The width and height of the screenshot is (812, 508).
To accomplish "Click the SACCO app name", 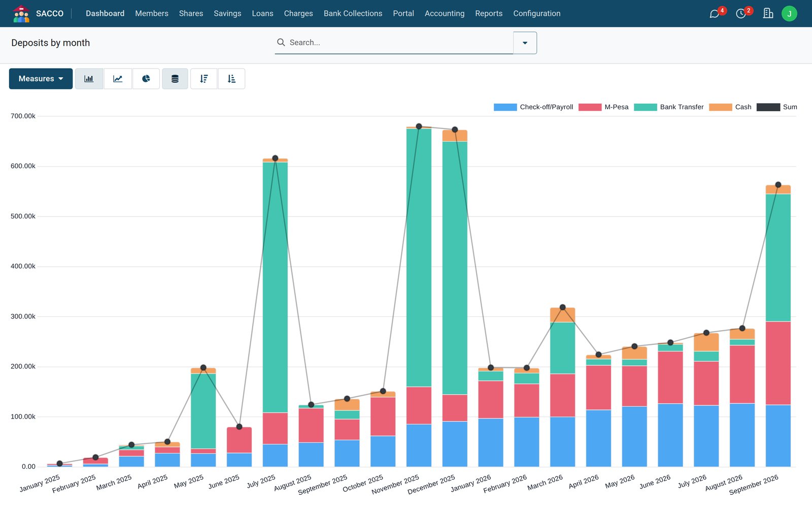I will click(x=50, y=14).
